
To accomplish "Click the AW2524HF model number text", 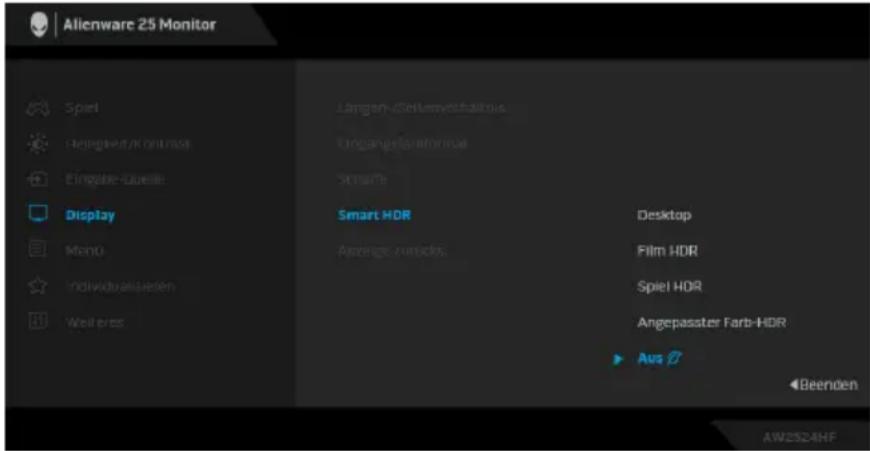I will [800, 437].
